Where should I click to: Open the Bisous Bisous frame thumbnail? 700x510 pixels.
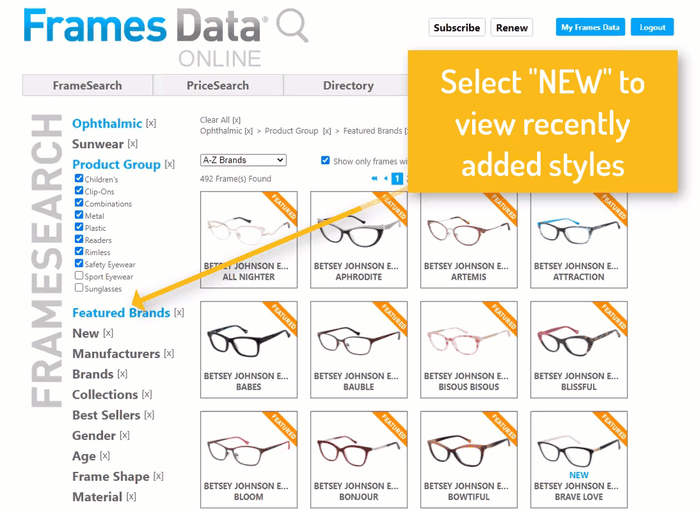(469, 350)
